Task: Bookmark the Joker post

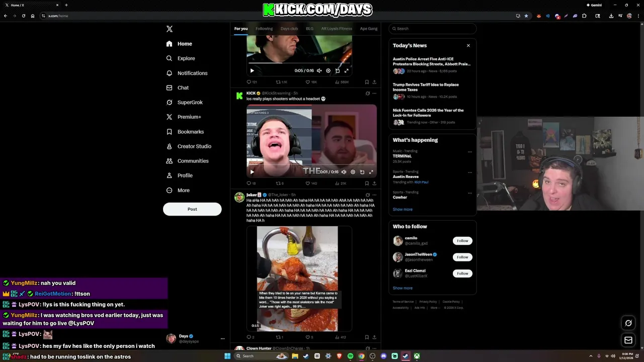Action: (x=367, y=337)
